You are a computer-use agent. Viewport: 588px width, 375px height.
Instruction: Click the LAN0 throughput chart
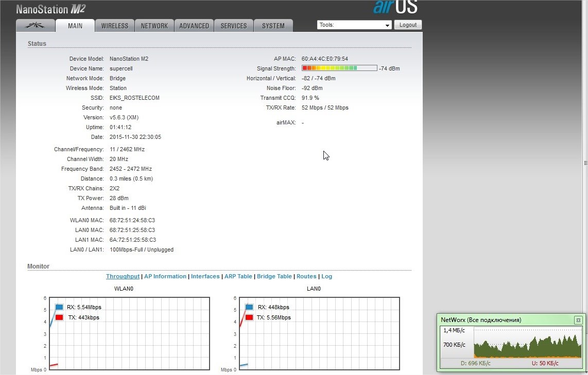point(319,333)
